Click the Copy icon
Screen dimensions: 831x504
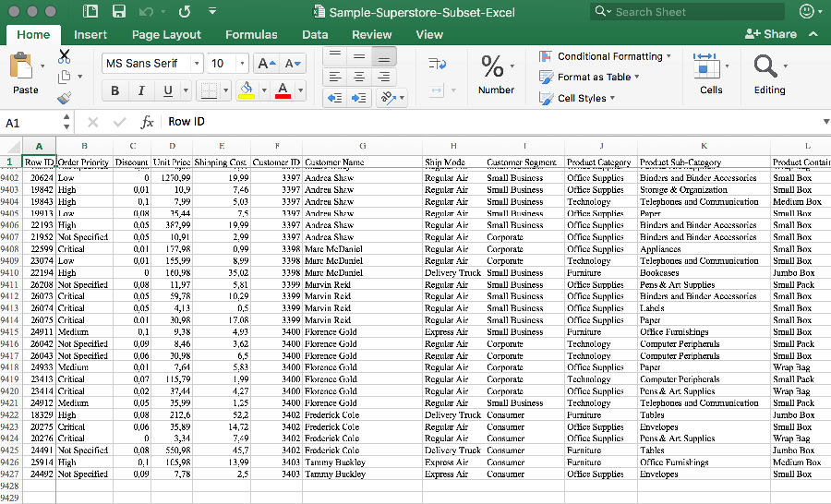(x=64, y=77)
